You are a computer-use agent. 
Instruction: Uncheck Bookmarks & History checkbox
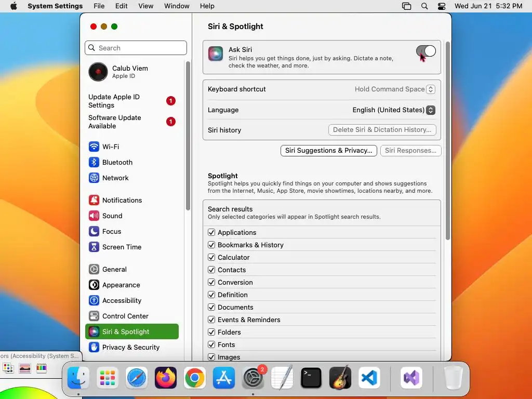click(x=211, y=245)
